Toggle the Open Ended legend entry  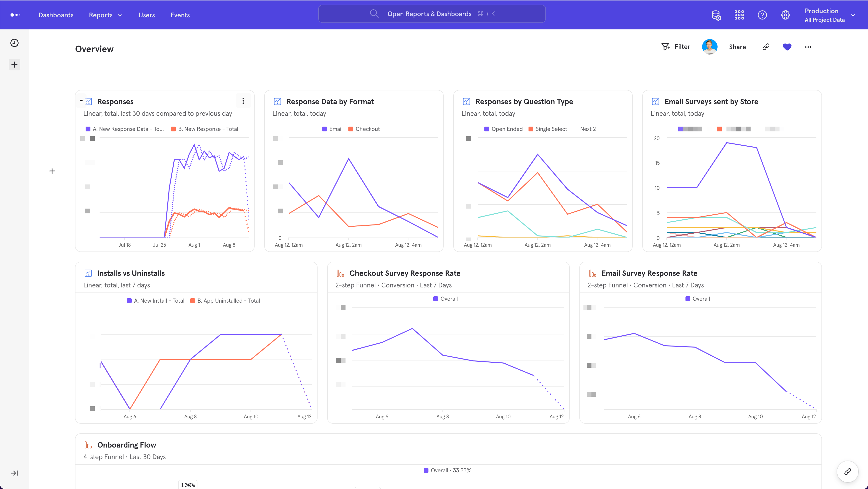click(503, 129)
